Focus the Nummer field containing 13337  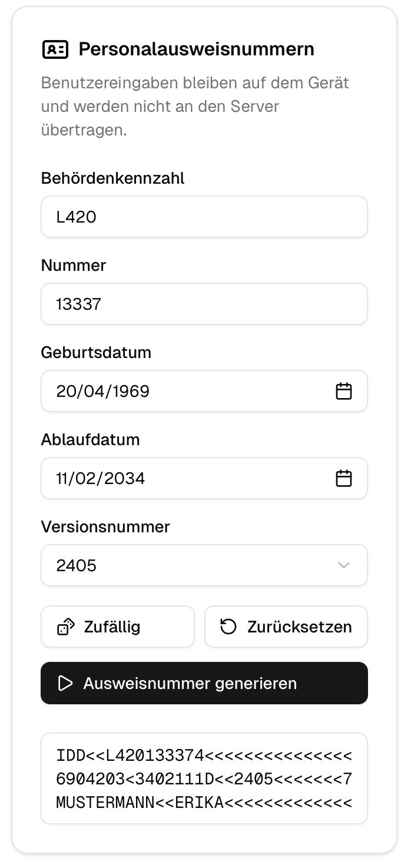(x=204, y=304)
